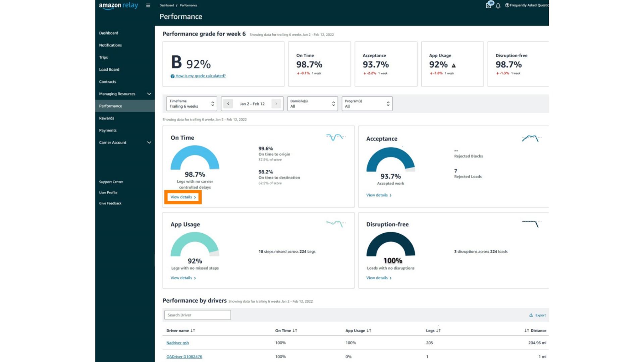The image size is (644, 362).
Task: Open On Time View details link
Action: click(183, 197)
